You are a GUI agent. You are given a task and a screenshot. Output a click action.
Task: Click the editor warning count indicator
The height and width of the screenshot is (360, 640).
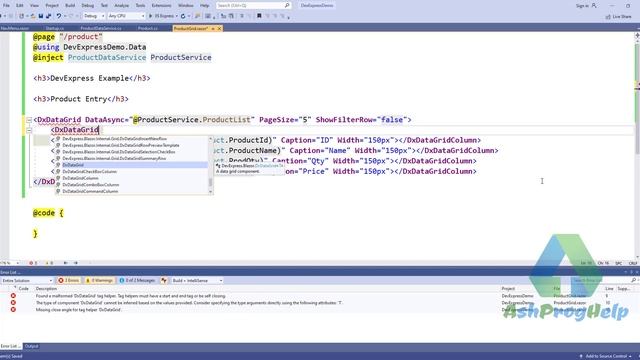49,263
